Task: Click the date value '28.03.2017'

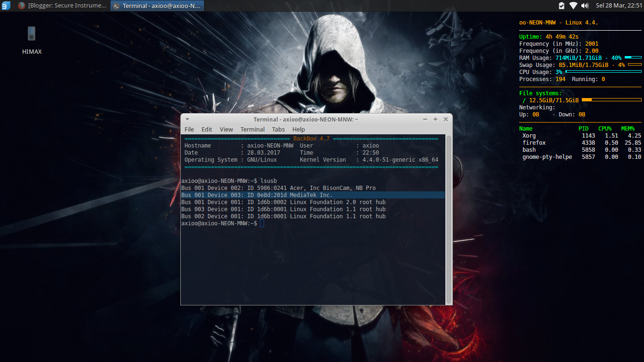Action: 264,153
